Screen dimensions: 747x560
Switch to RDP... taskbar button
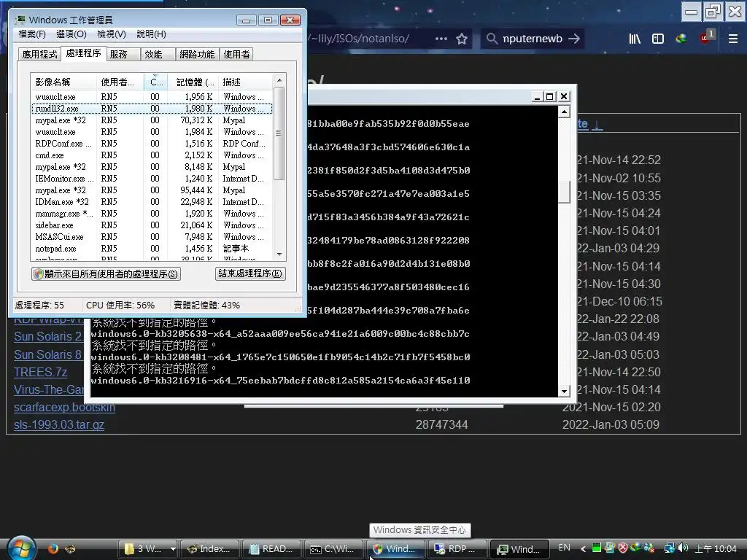[x=457, y=548]
